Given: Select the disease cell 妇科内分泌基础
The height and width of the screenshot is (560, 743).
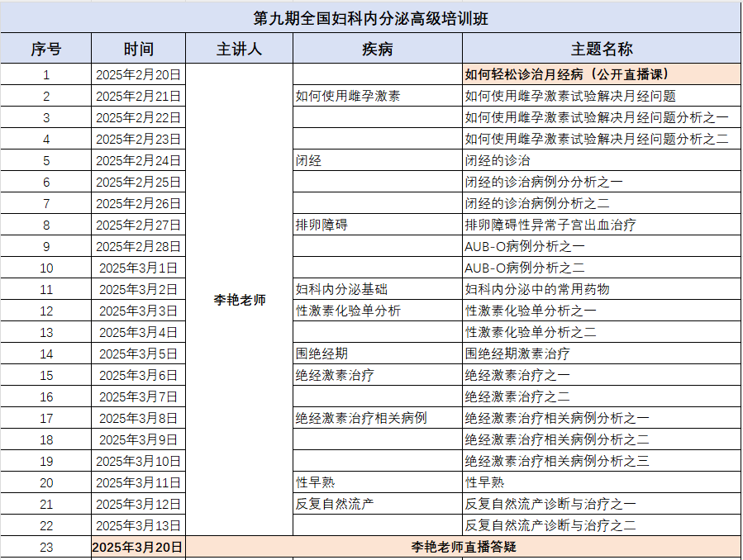Looking at the screenshot, I should pyautogui.click(x=378, y=289).
